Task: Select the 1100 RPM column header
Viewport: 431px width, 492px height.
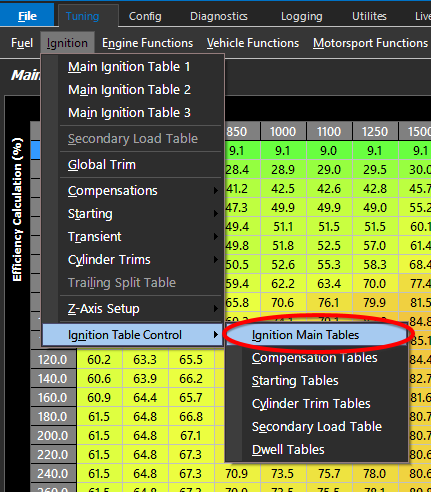Action: click(329, 131)
